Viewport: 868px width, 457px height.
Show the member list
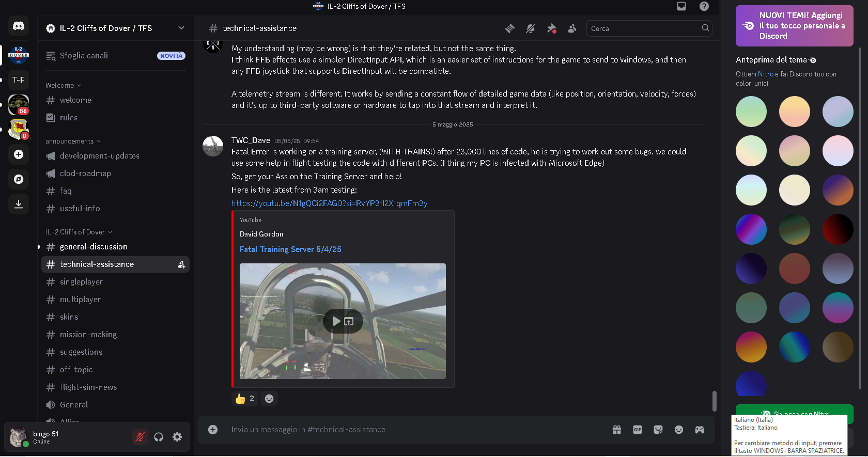coord(572,28)
